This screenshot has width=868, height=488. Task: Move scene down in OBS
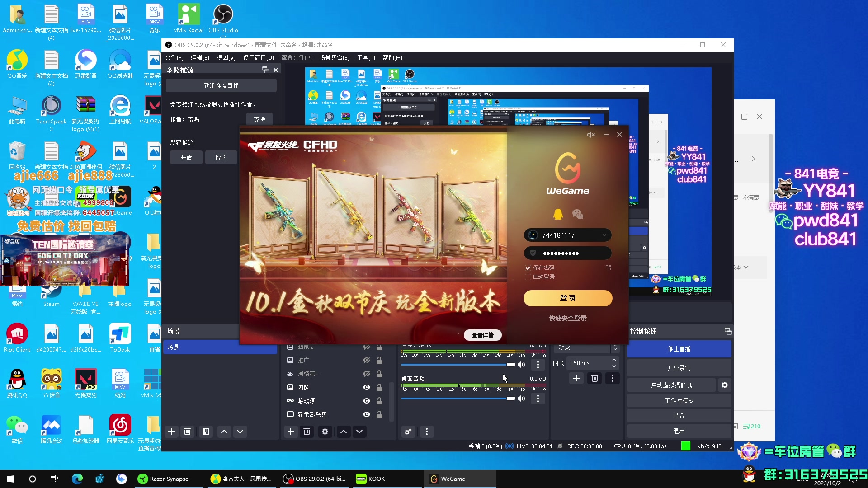coord(240,432)
